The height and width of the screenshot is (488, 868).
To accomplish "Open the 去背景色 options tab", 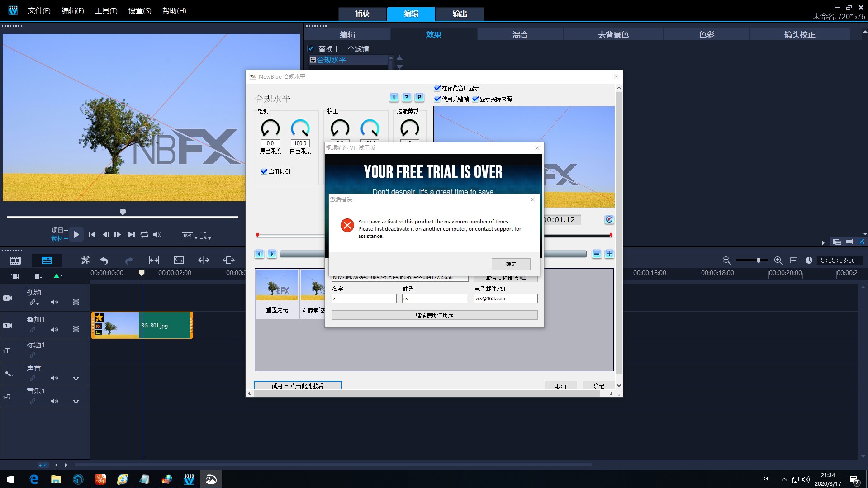I will click(x=613, y=34).
